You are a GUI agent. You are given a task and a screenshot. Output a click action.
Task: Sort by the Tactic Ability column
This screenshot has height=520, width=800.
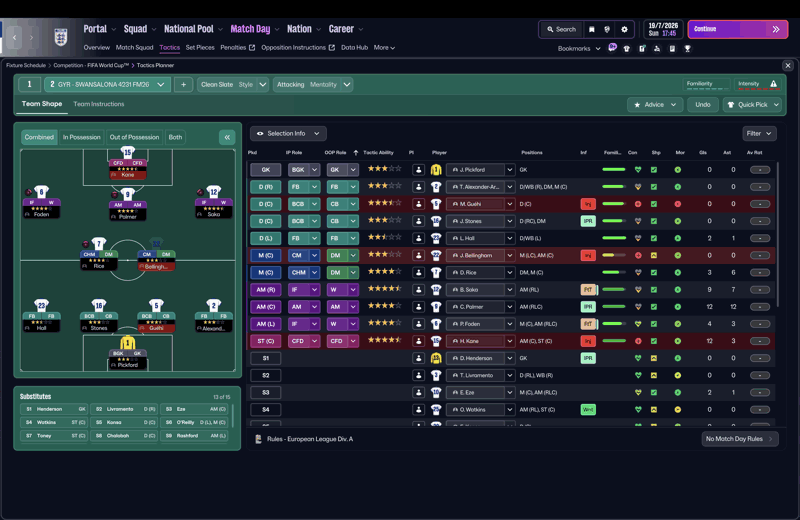coord(378,153)
